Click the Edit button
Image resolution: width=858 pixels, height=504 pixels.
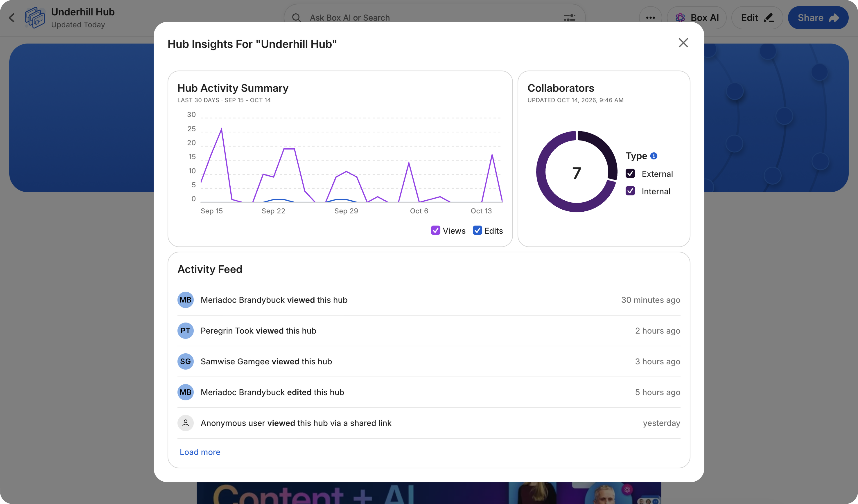(757, 18)
